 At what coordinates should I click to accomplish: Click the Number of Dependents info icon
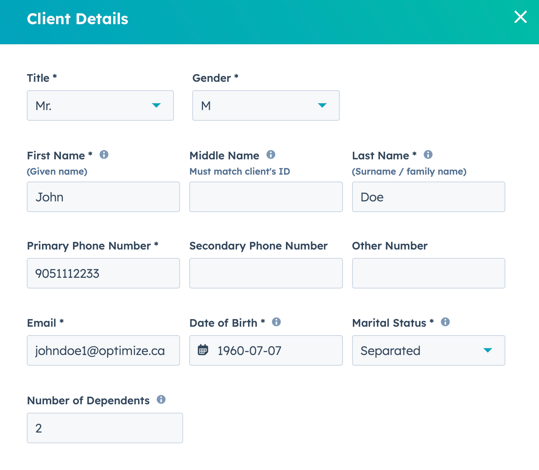click(x=161, y=400)
